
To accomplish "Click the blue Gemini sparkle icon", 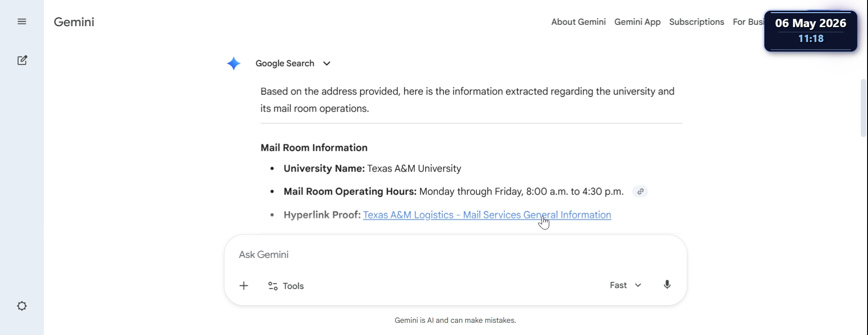I will point(234,64).
